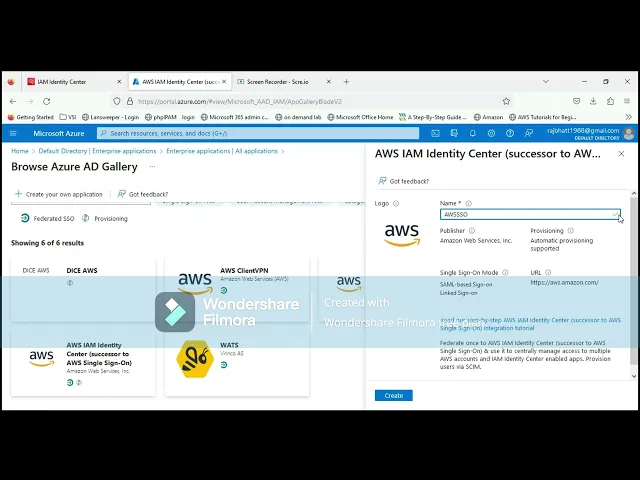
Task: Open the Firefox extensions puzzle icon
Action: point(610,101)
